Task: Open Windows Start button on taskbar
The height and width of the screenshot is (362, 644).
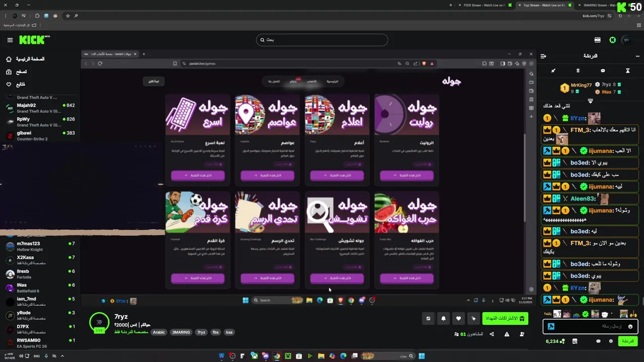Action: pyautogui.click(x=422, y=356)
